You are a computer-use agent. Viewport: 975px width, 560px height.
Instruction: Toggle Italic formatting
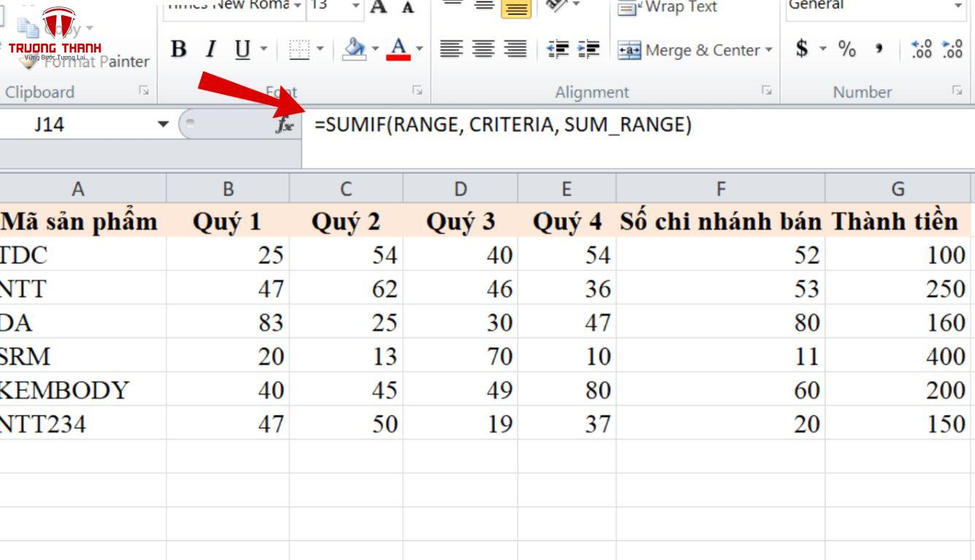point(211,50)
